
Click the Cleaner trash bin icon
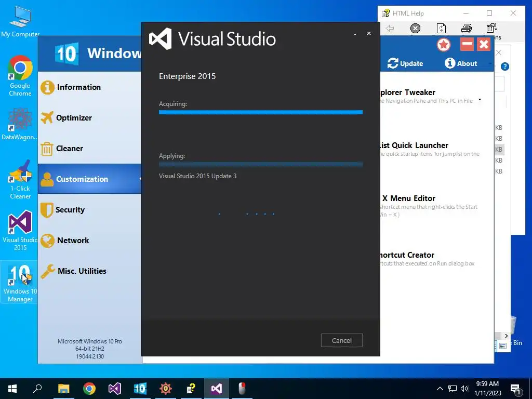(x=47, y=149)
